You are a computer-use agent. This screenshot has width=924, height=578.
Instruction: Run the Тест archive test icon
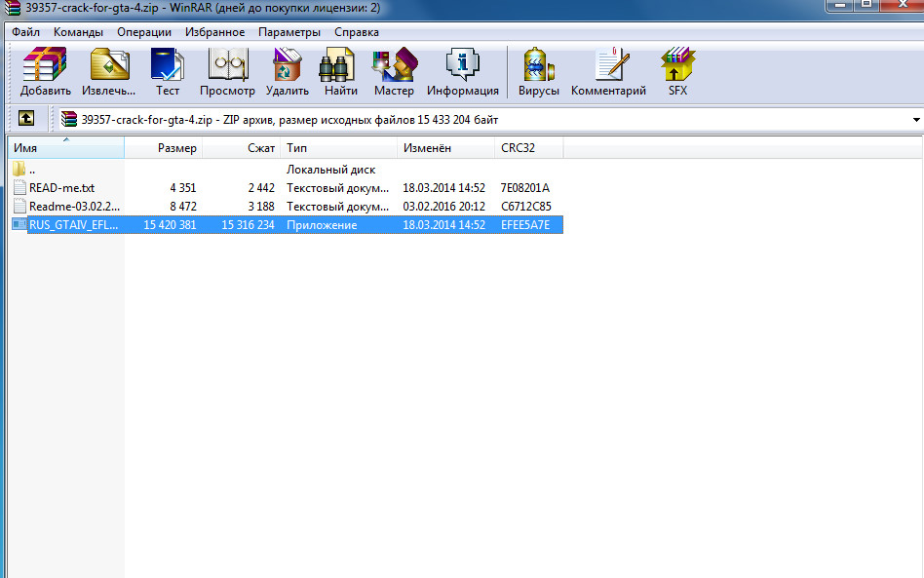coord(168,64)
